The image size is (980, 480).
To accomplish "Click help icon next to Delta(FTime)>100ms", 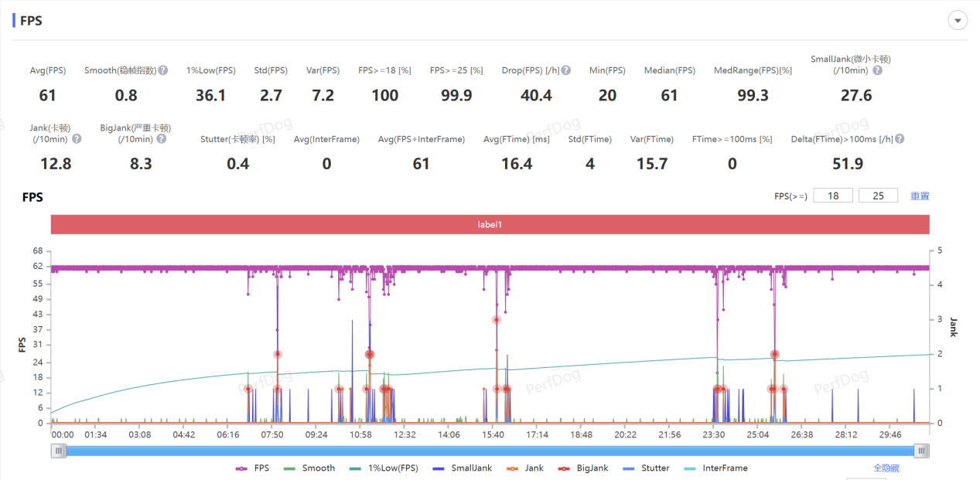I will pos(900,139).
